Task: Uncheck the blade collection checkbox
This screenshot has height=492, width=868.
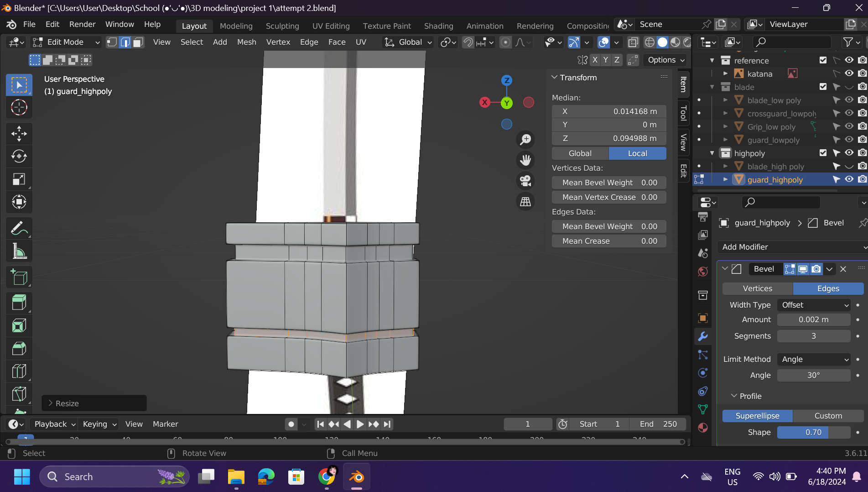Action: tap(823, 87)
